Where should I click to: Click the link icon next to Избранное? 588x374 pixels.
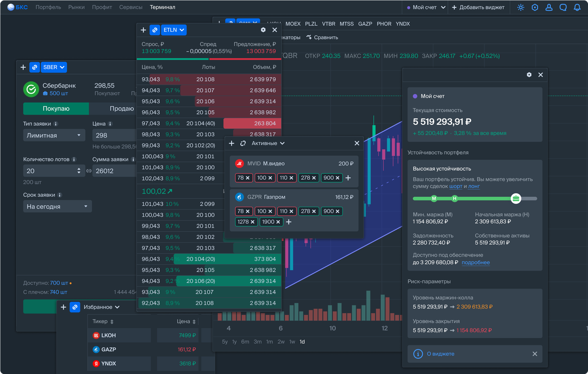click(74, 307)
